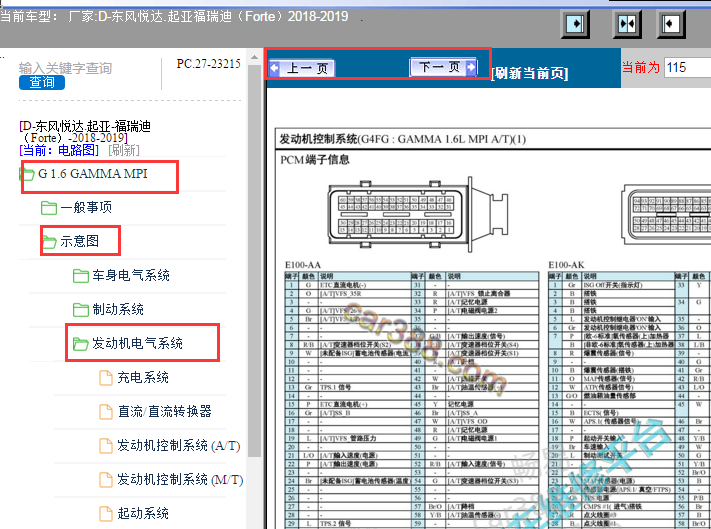711x529 pixels.
Task: Open the 发动机控制系统 (M/T) document
Action: [180, 480]
